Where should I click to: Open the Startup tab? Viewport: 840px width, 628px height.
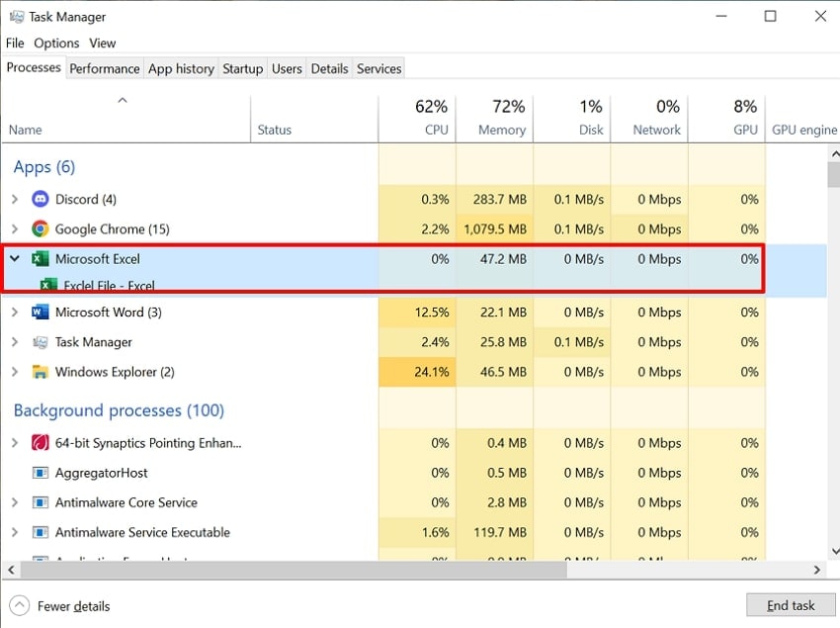pyautogui.click(x=242, y=68)
